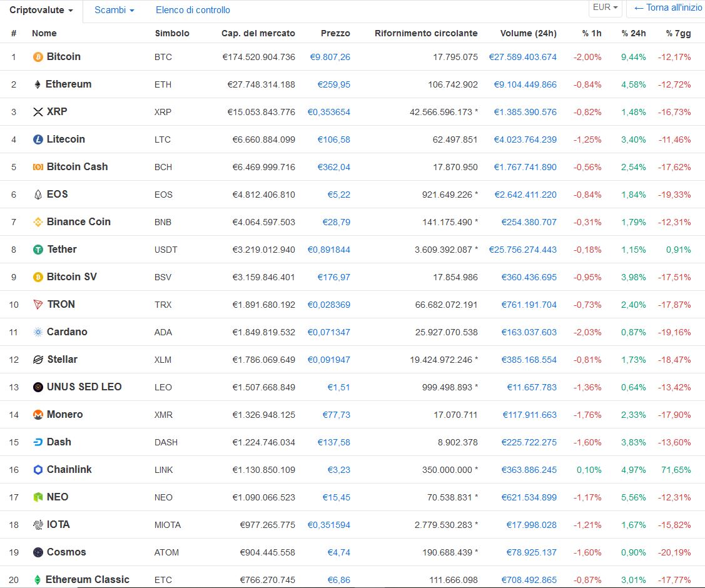Click the Monero logo icon

[38, 415]
